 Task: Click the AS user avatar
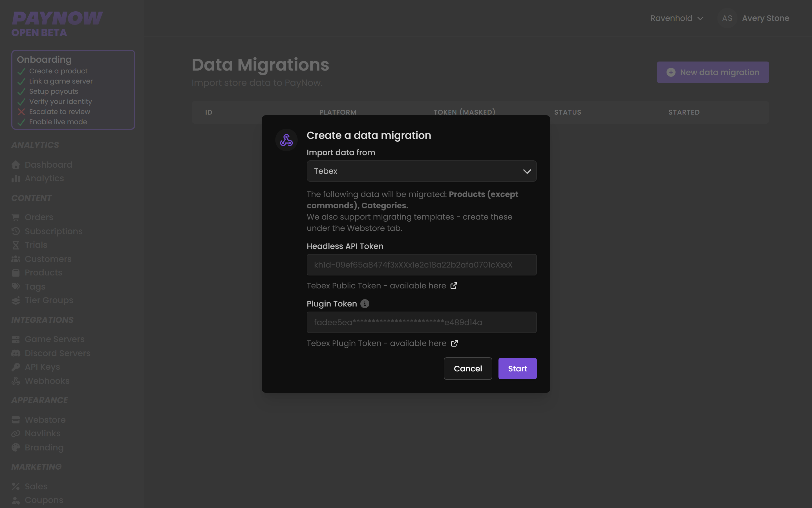727,18
